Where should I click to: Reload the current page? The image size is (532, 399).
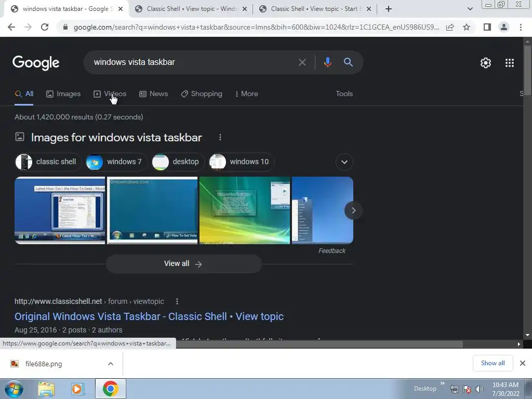pos(45,27)
